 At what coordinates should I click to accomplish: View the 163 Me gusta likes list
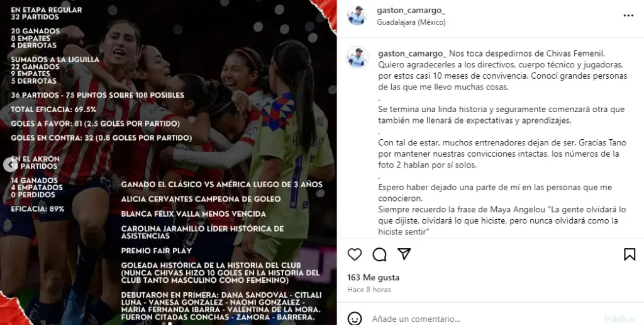coord(374,278)
